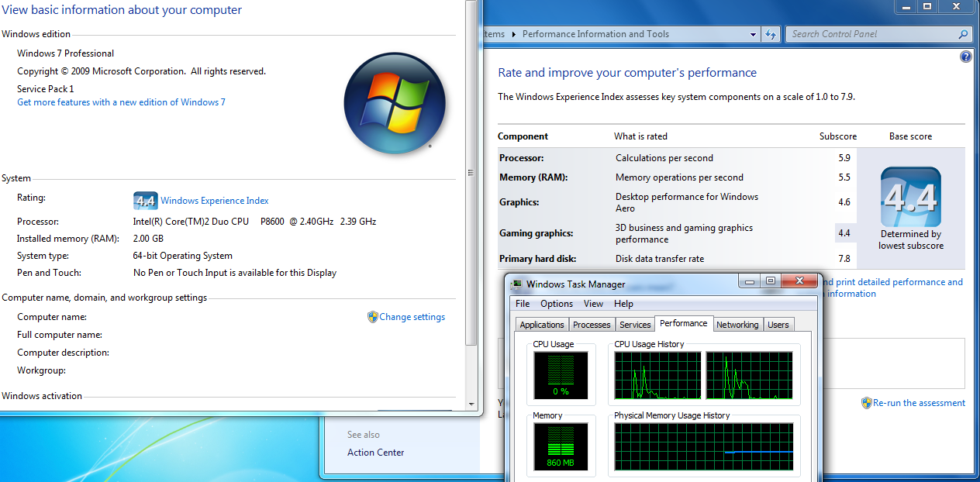Image resolution: width=980 pixels, height=482 pixels.
Task: Click the Gaming graphics subscore 4.4
Action: [844, 233]
